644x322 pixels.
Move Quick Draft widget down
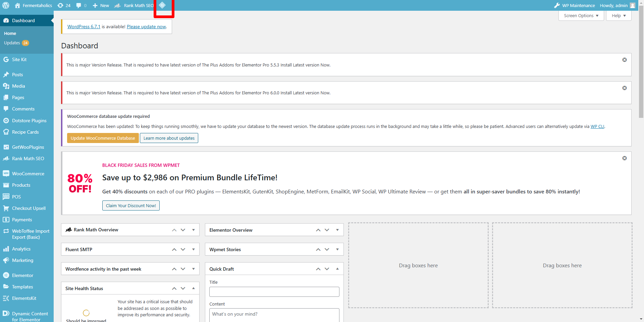pos(327,269)
